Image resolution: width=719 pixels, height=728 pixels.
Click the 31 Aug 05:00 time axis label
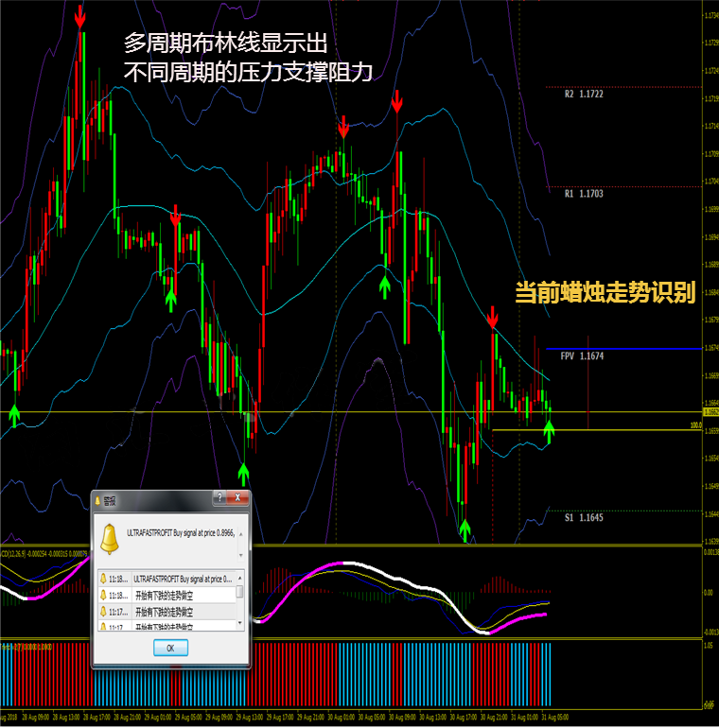554,718
